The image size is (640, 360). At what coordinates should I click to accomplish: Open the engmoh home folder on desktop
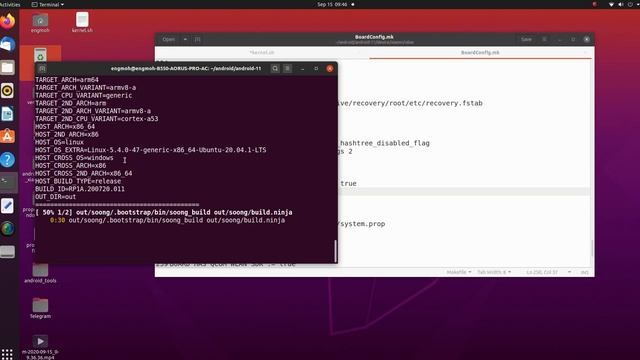point(40,23)
